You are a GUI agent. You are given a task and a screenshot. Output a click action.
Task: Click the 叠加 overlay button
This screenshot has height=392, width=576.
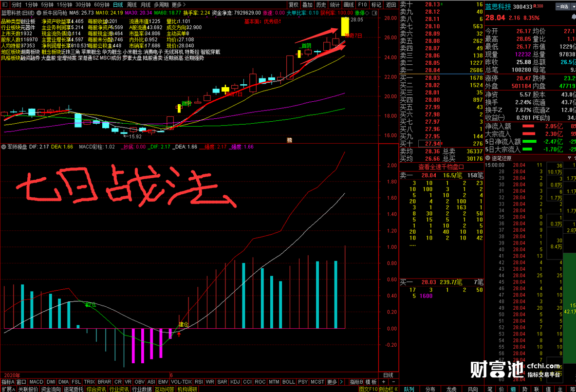tap(307, 5)
